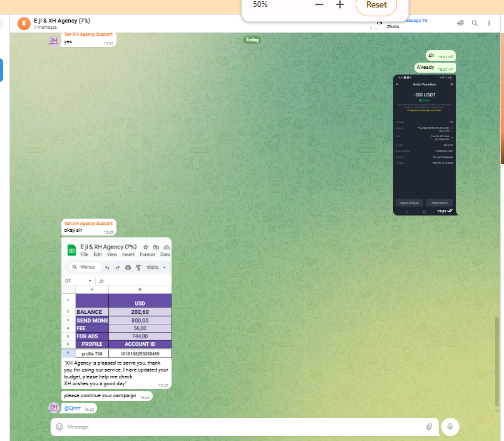Click the @Ejinrr mention link

click(x=73, y=408)
